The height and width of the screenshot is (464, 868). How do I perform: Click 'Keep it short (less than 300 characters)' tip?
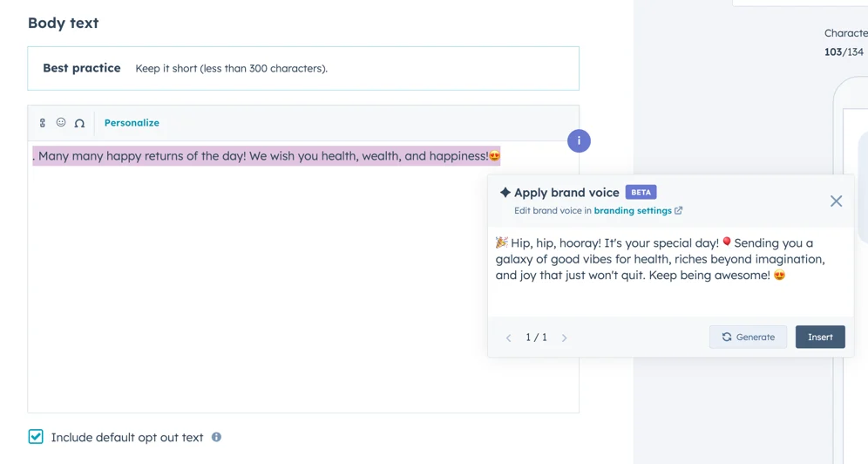232,69
